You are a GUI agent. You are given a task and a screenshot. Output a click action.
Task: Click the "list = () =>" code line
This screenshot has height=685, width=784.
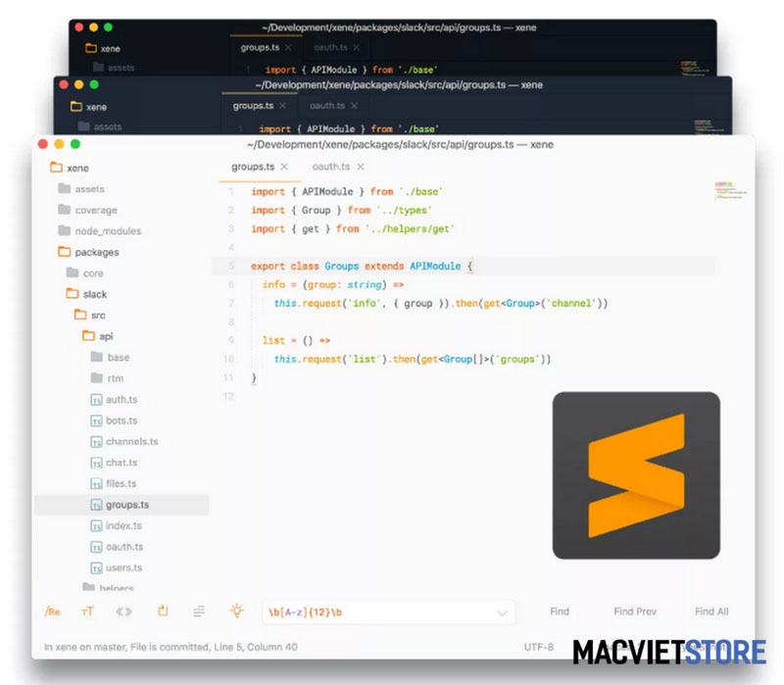[296, 340]
